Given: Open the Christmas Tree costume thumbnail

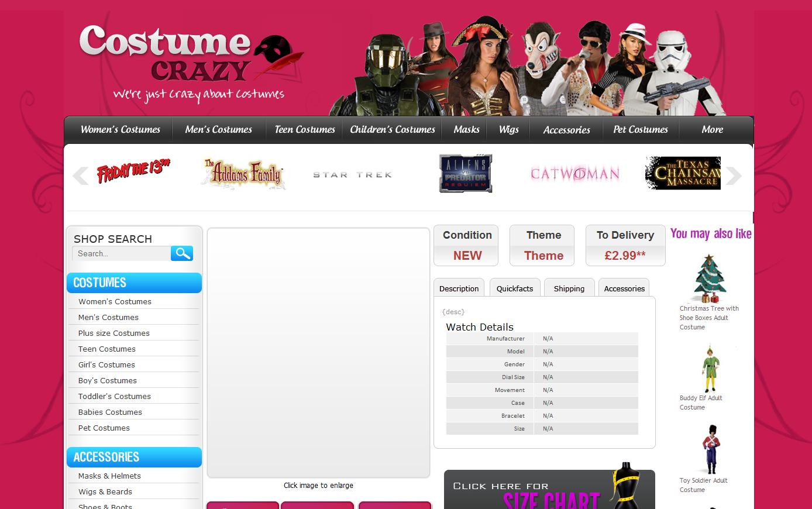Looking at the screenshot, I should tap(709, 278).
